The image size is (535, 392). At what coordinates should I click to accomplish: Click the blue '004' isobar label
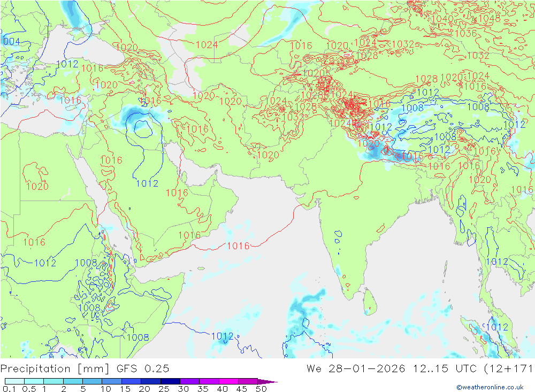point(12,42)
